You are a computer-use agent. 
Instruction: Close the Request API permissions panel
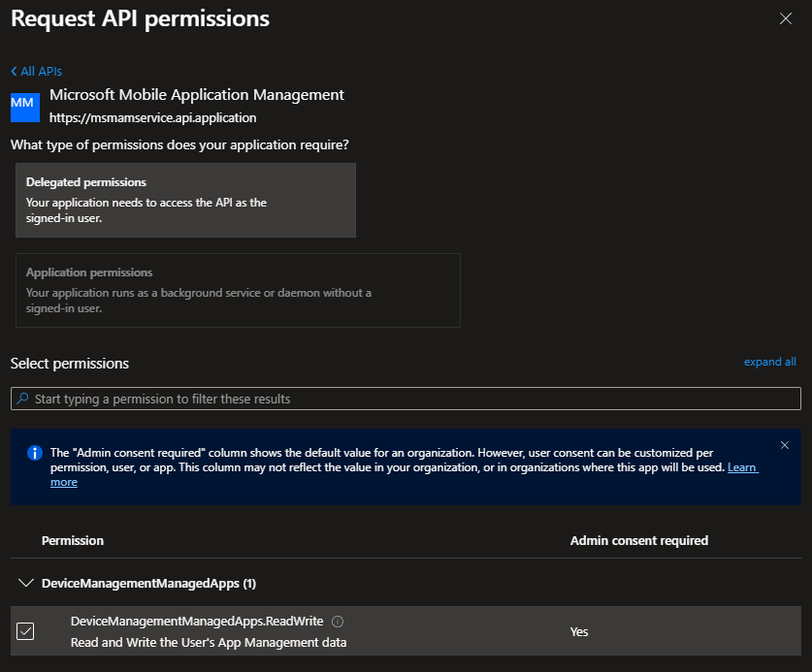tap(785, 18)
